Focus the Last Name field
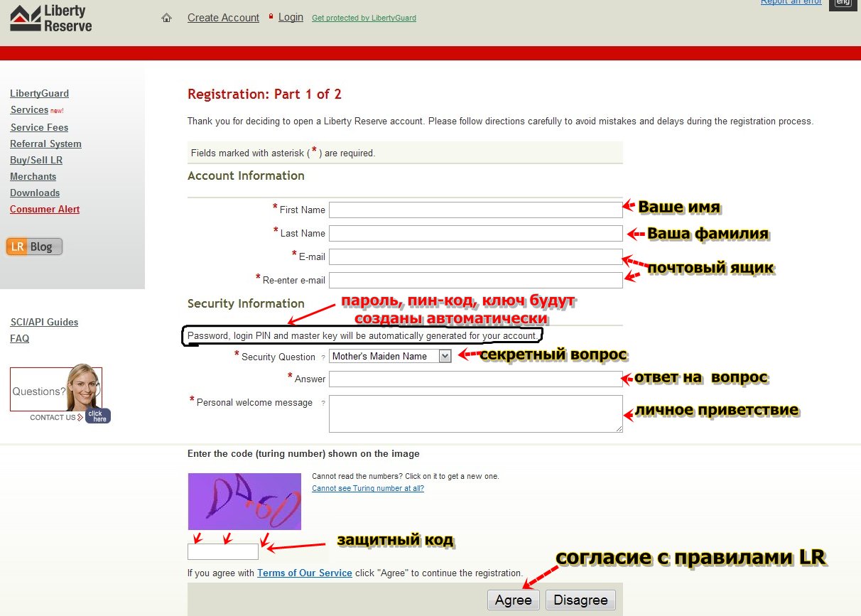This screenshot has height=616, width=861. tap(476, 233)
